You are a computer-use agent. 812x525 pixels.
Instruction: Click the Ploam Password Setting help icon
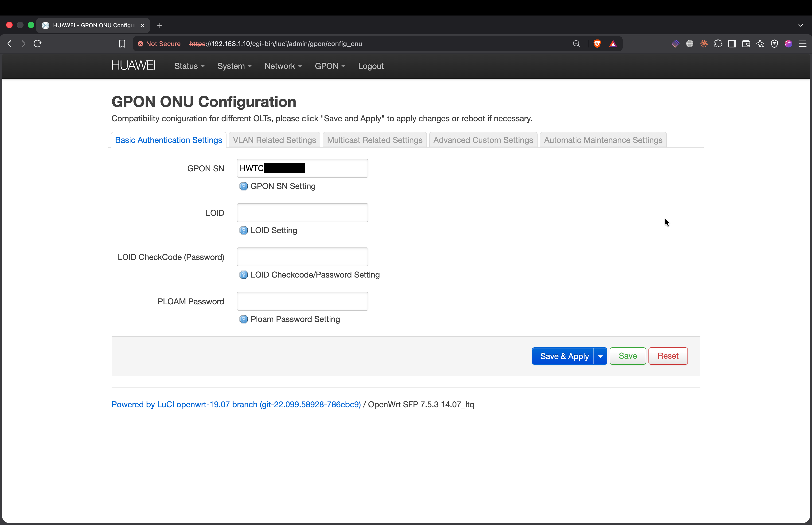(243, 319)
